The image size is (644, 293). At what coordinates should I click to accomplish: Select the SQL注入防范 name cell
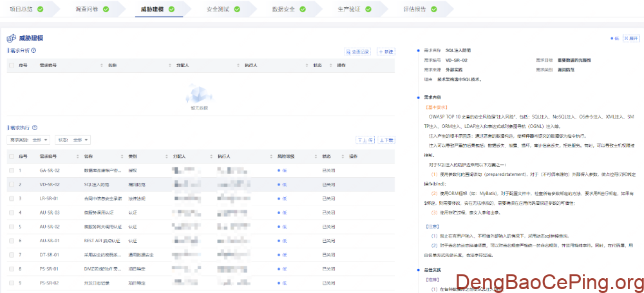[x=97, y=185]
